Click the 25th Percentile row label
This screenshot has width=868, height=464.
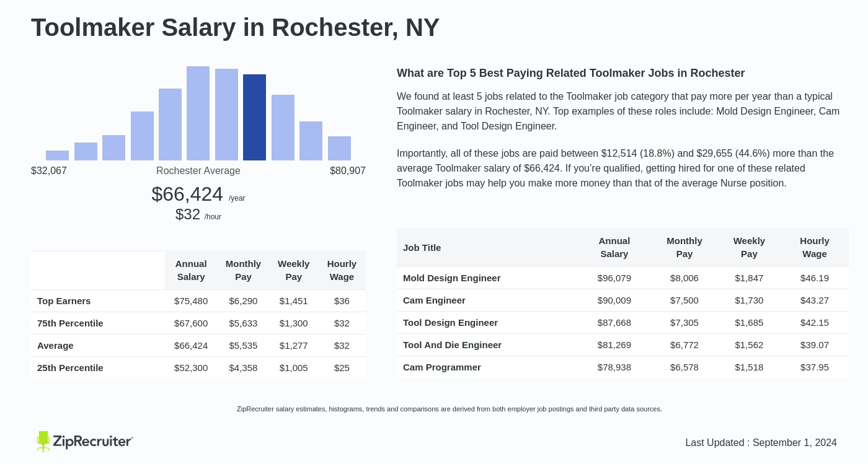[70, 368]
